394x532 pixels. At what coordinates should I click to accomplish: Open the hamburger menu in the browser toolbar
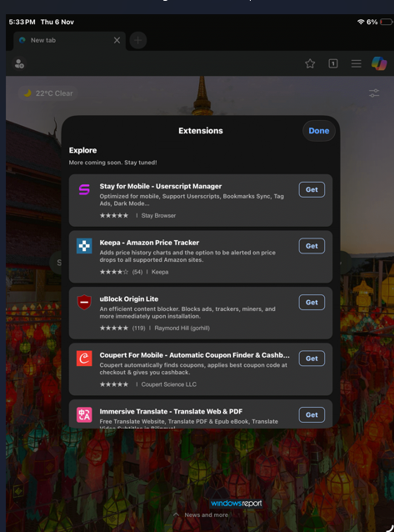356,63
